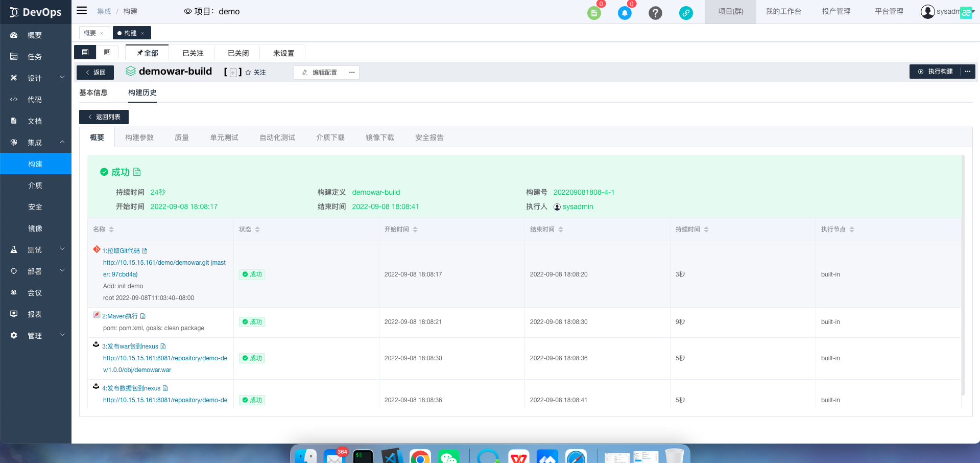Click the hamburger menu icon
The height and width of the screenshot is (463, 980).
tap(82, 11)
